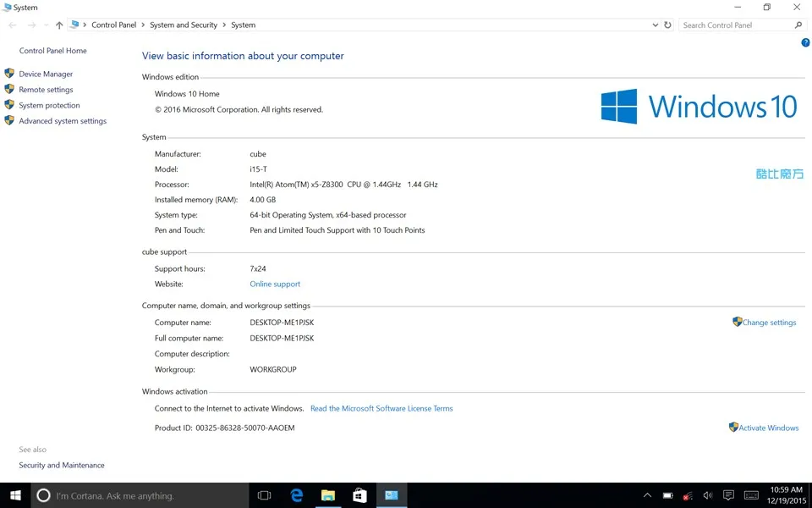This screenshot has width=812, height=508.
Task: Expand the chevron after System and Security
Action: [225, 25]
